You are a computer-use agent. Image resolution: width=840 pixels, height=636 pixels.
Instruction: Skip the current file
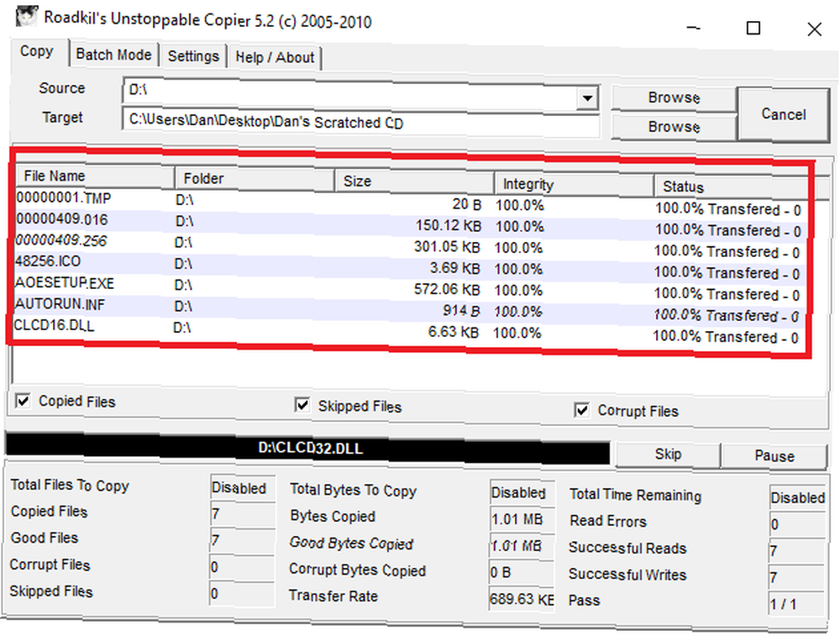coord(668,455)
